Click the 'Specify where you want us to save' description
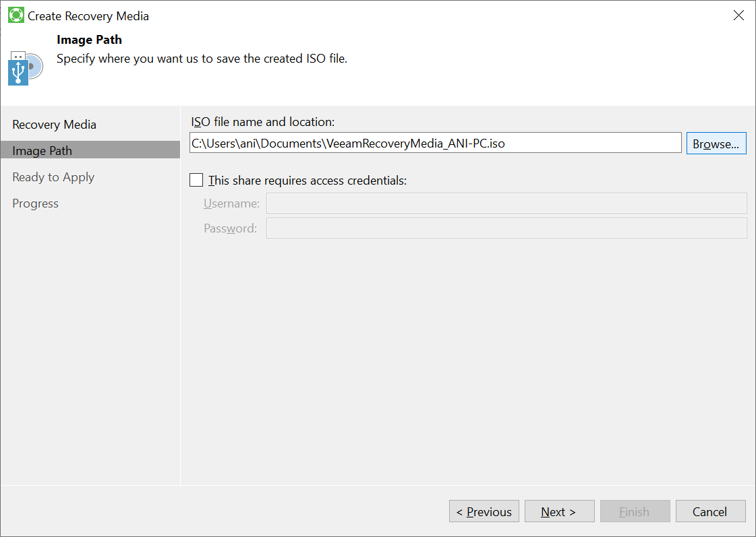 (x=202, y=59)
